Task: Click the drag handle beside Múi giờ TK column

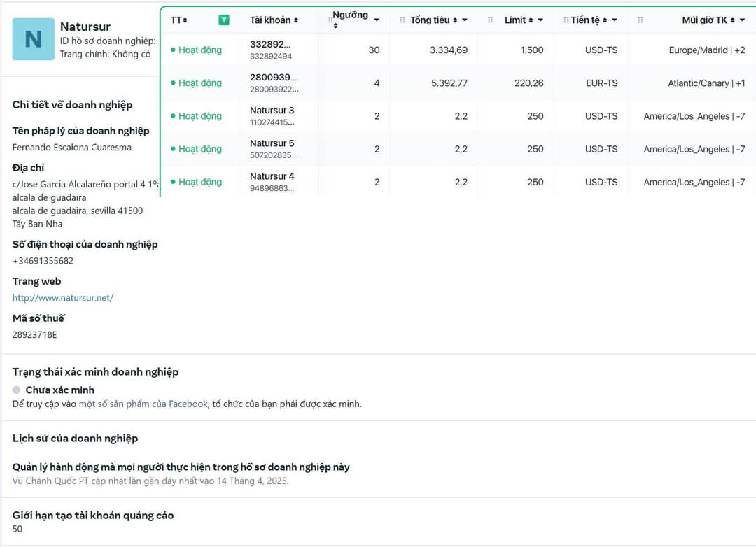Action: click(640, 20)
